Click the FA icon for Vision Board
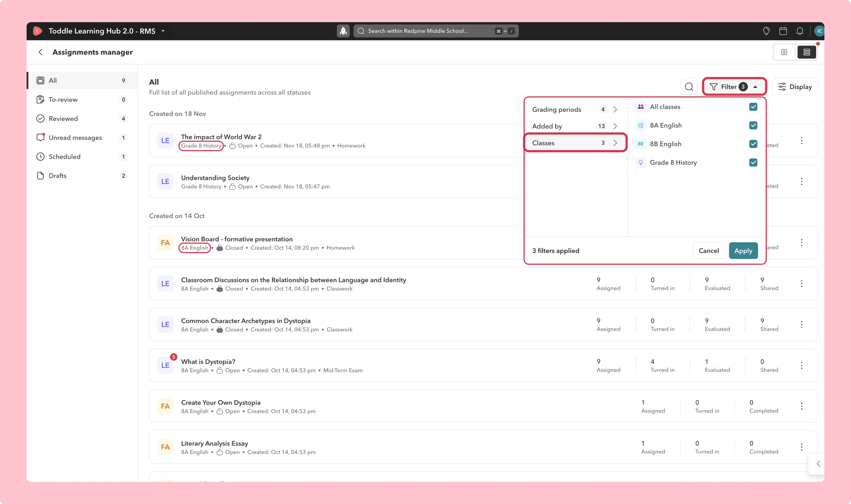Viewport: 851px width, 504px height. click(x=165, y=243)
